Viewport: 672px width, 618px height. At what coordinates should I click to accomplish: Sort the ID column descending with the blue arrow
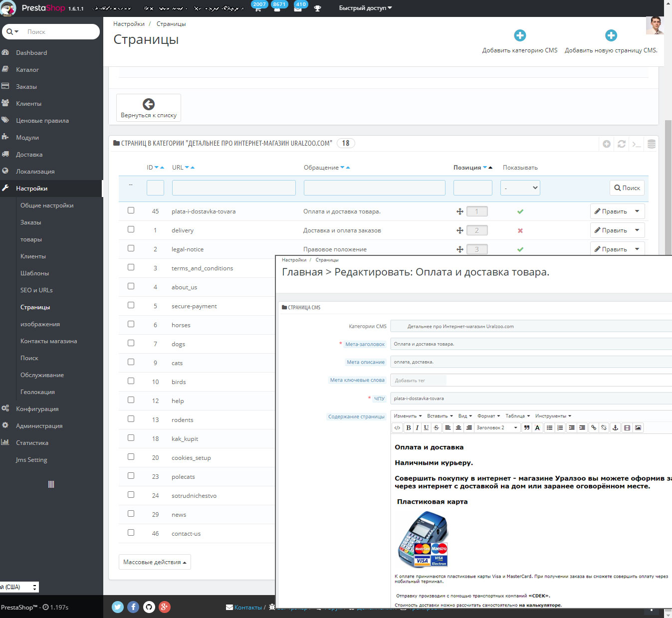tap(157, 168)
